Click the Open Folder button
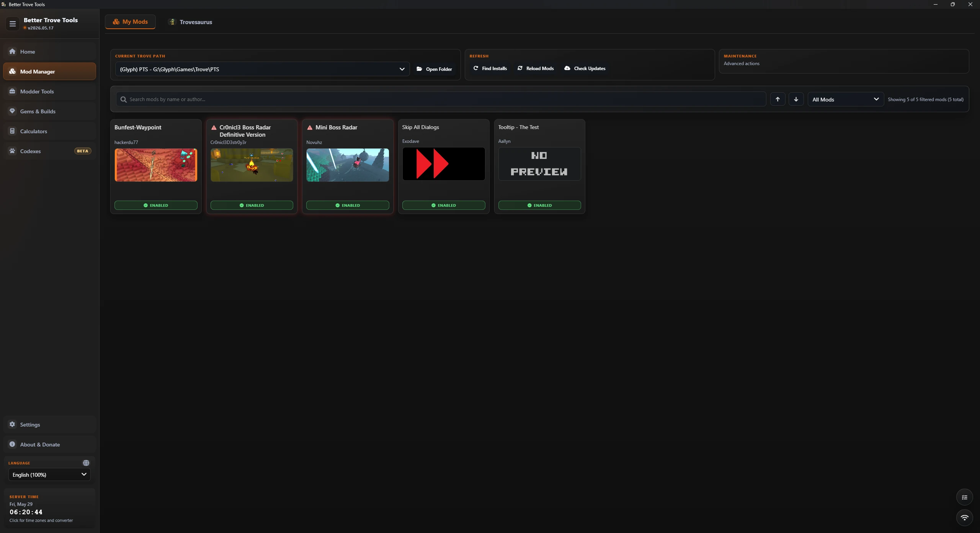 (x=434, y=69)
